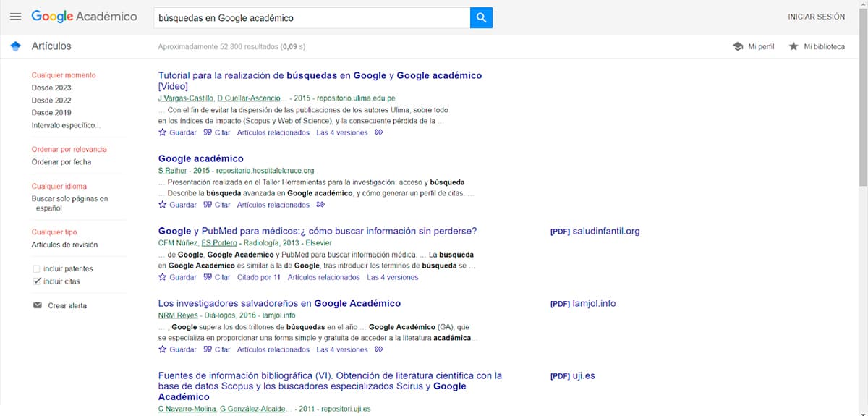The width and height of the screenshot is (868, 416).
Task: Select Ordenar por relevancia
Action: pos(69,149)
